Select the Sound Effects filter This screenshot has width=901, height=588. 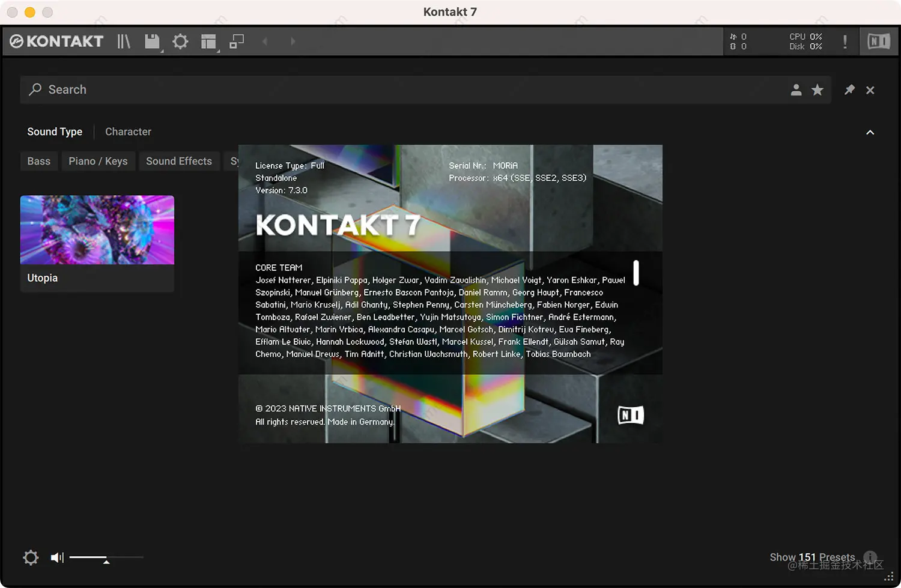click(179, 161)
